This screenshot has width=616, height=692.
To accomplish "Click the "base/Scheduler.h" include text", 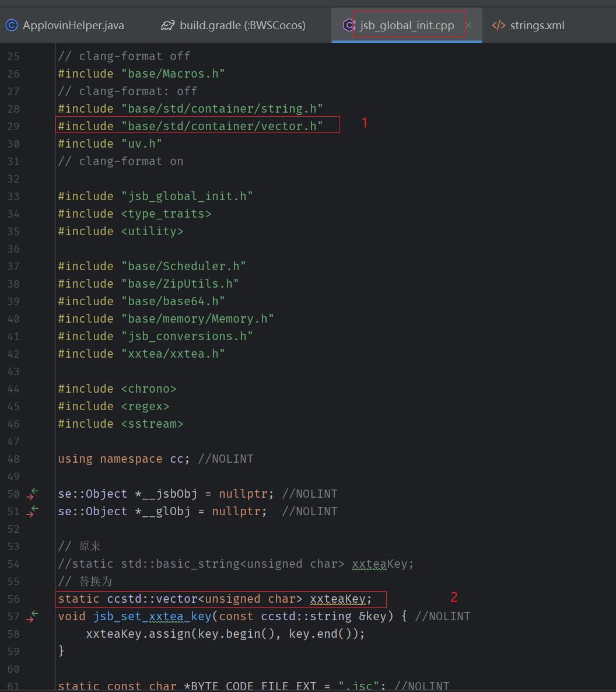I will (184, 266).
